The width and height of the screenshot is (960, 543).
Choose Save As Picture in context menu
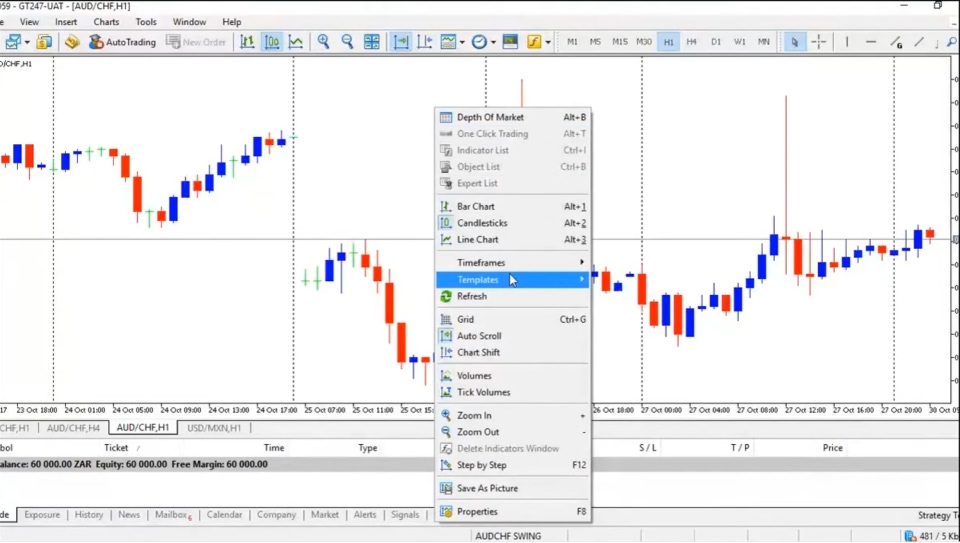[513, 488]
